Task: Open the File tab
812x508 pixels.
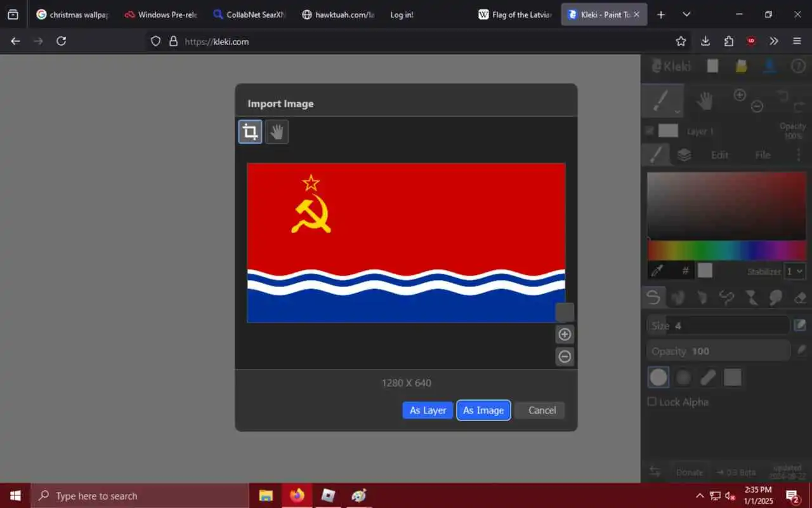Action: tap(763, 154)
